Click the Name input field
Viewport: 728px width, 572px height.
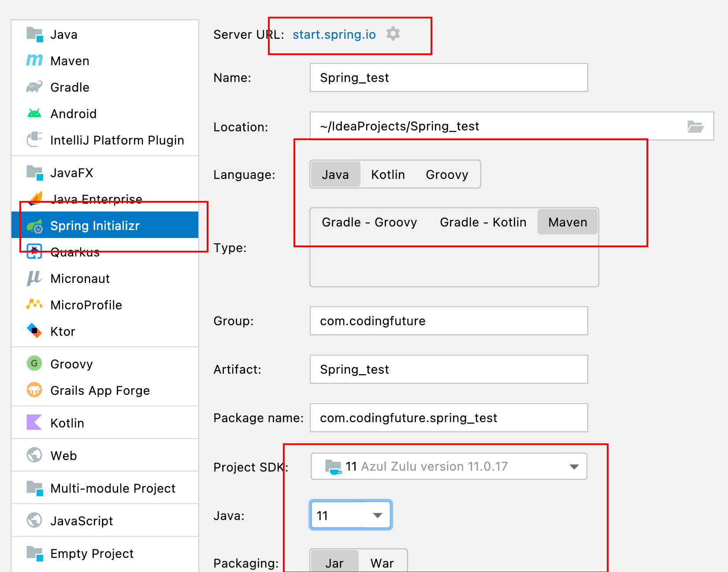click(449, 78)
